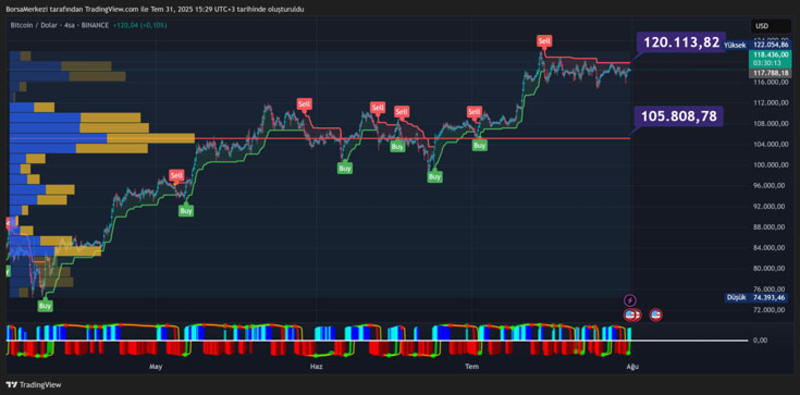Image resolution: width=800 pixels, height=395 pixels.
Task: Click the Tem label on time axis
Action: [x=471, y=366]
